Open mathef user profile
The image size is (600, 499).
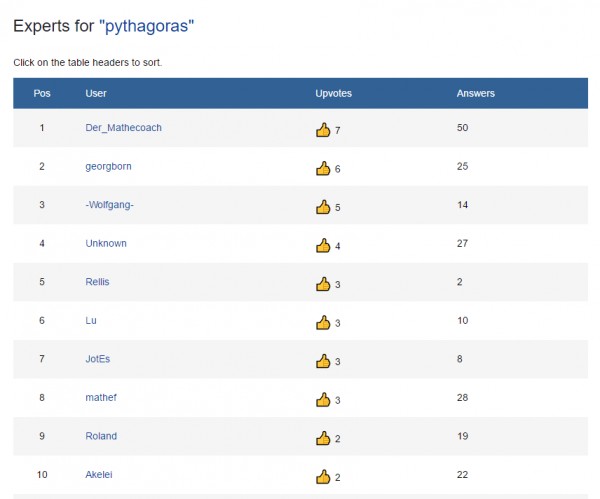(x=102, y=397)
